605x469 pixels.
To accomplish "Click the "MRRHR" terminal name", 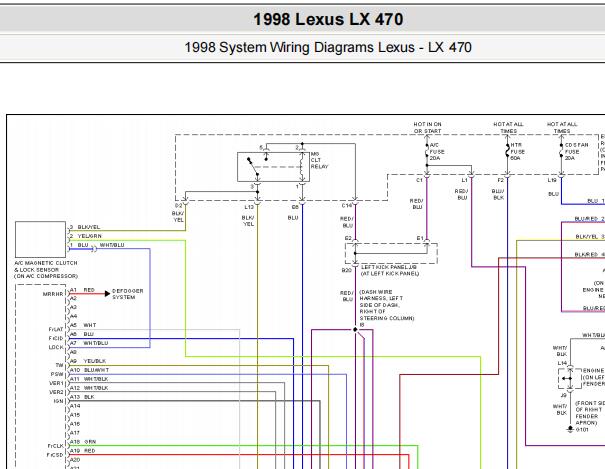I will [53, 294].
